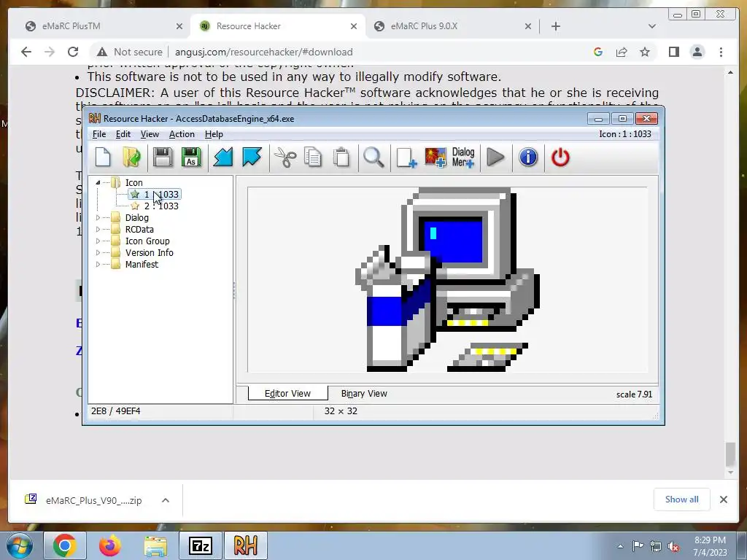Open 7-Zip from the taskbar
This screenshot has width=747, height=560.
(x=200, y=545)
